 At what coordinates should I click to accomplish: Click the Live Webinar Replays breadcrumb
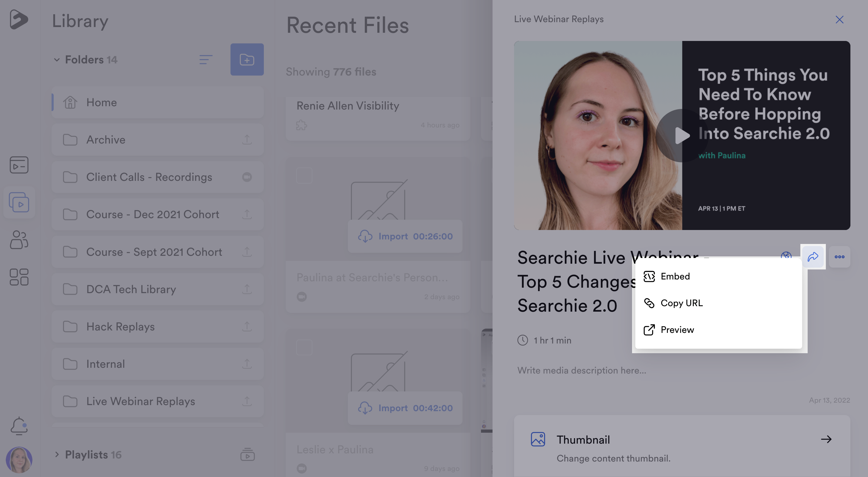(x=559, y=19)
